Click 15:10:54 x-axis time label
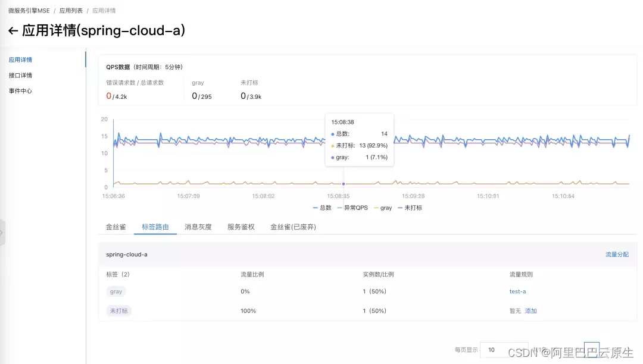The height and width of the screenshot is (364, 643). pyautogui.click(x=563, y=196)
